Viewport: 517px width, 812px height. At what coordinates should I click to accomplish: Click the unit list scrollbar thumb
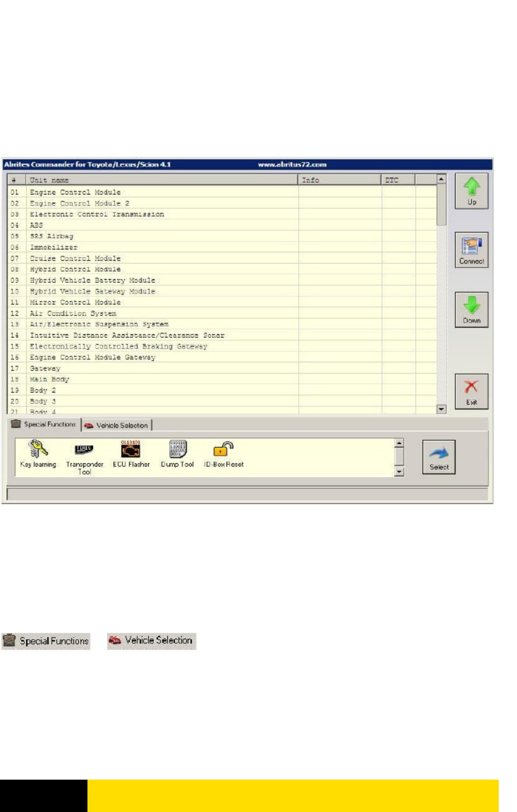(441, 204)
